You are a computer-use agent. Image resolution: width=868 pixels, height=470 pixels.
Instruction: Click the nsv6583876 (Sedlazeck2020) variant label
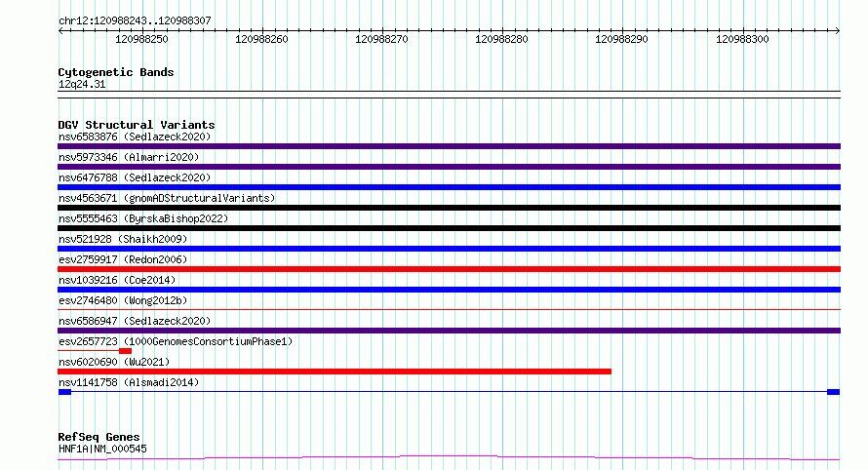[x=135, y=137]
